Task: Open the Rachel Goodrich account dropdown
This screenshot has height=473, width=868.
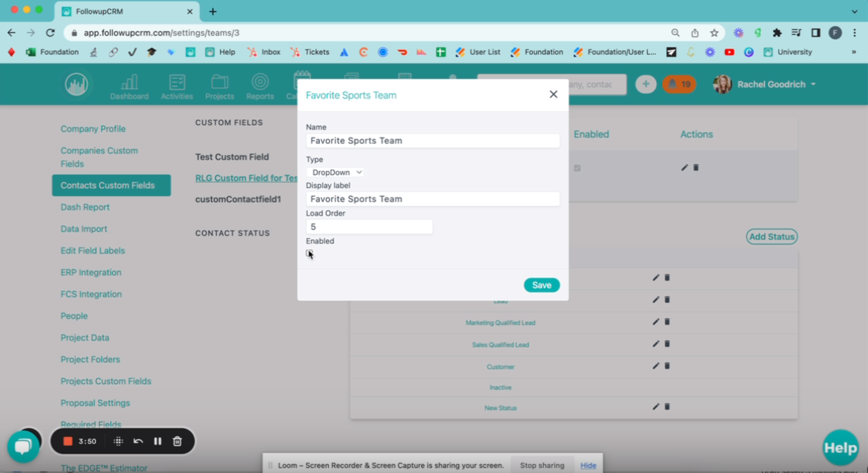Action: click(x=776, y=84)
